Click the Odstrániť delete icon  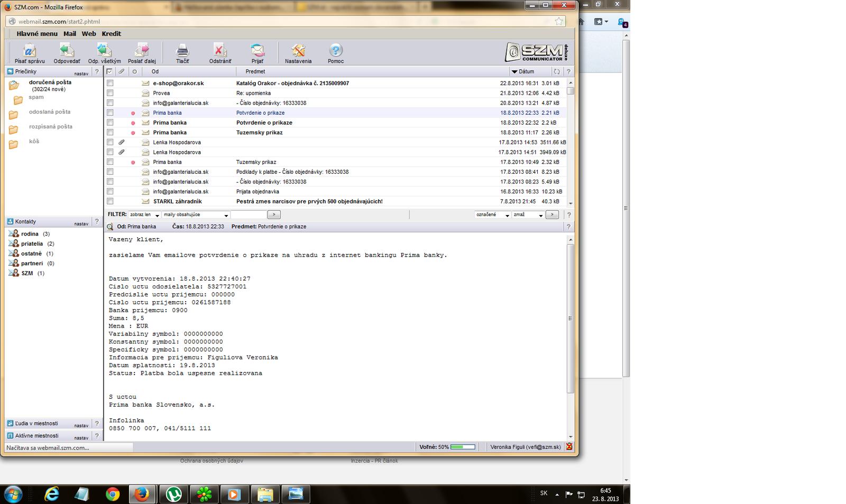click(x=220, y=51)
